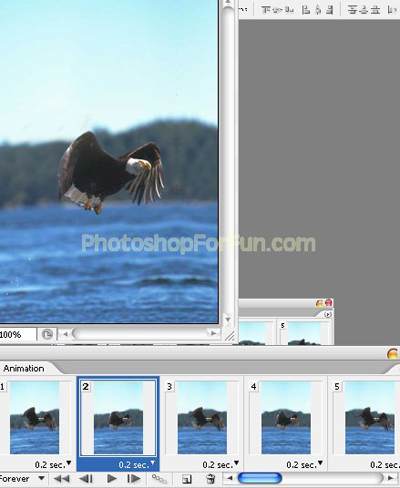
Task: Go to previous animation frame
Action: pos(86,479)
